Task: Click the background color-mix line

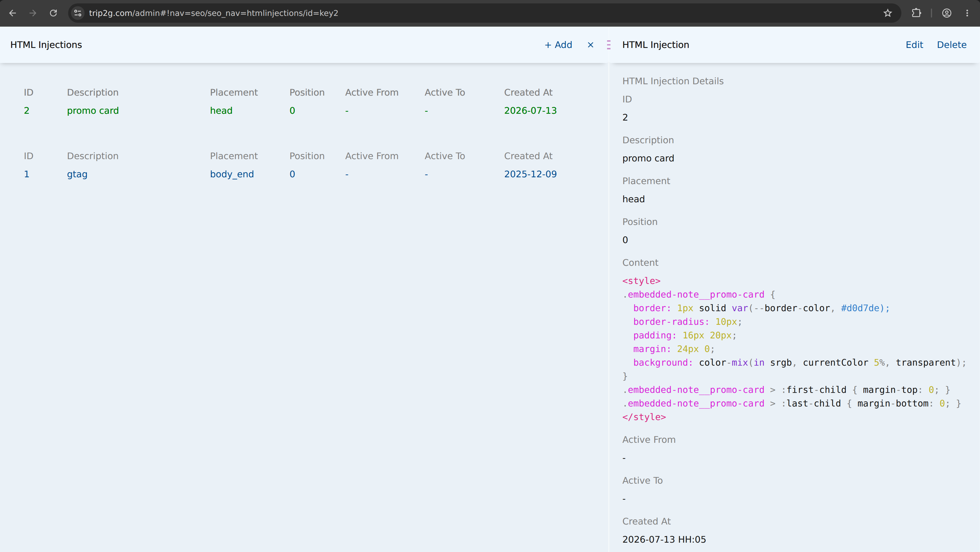Action: pos(800,363)
